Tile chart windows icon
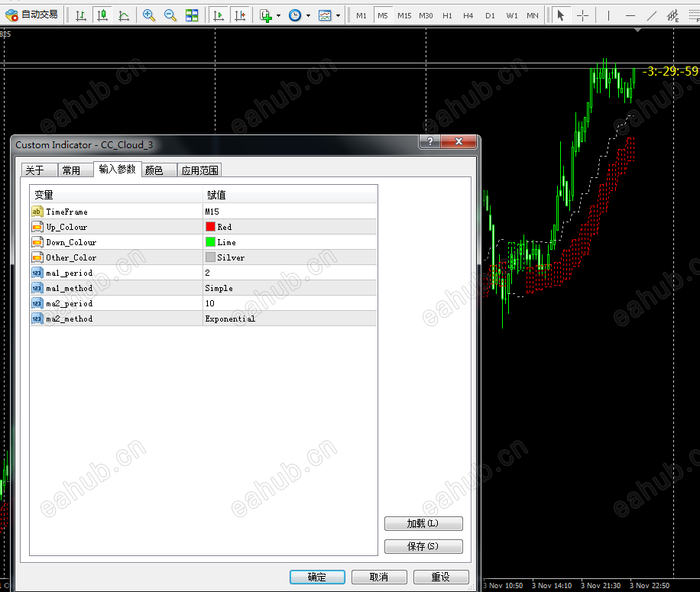This screenshot has height=592, width=700. tap(192, 15)
